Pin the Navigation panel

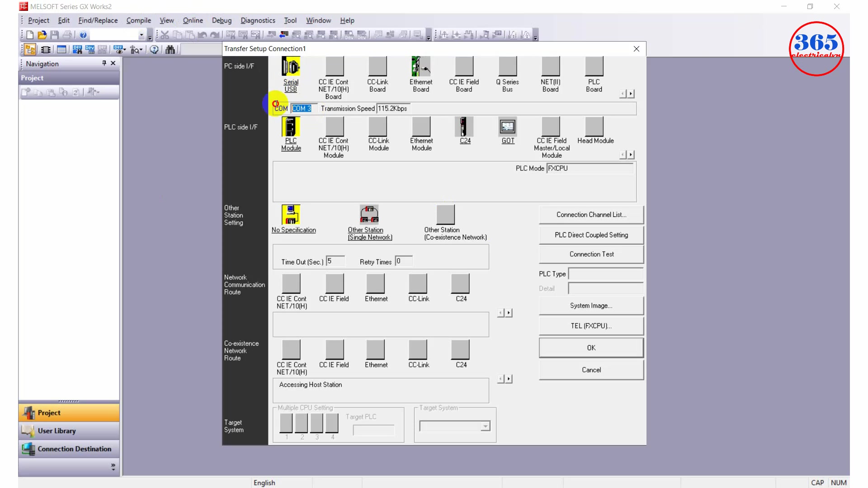coord(104,63)
